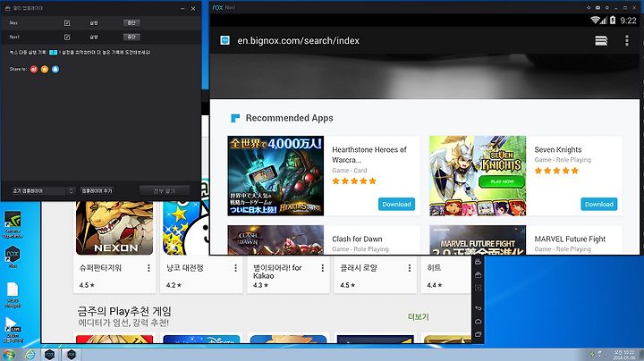This screenshot has height=361, width=644.
Task: Click the 히트 game title
Action: (x=434, y=268)
